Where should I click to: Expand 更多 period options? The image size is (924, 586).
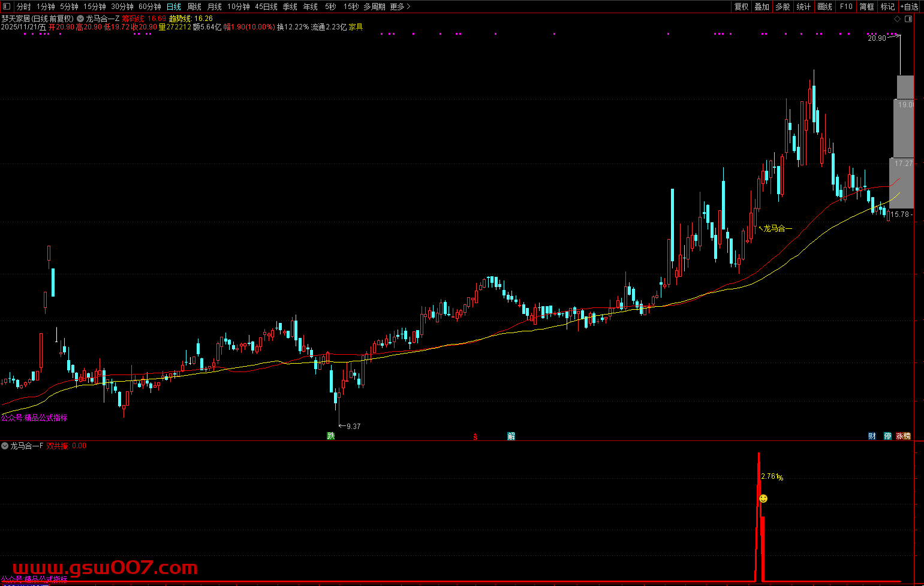(399, 7)
